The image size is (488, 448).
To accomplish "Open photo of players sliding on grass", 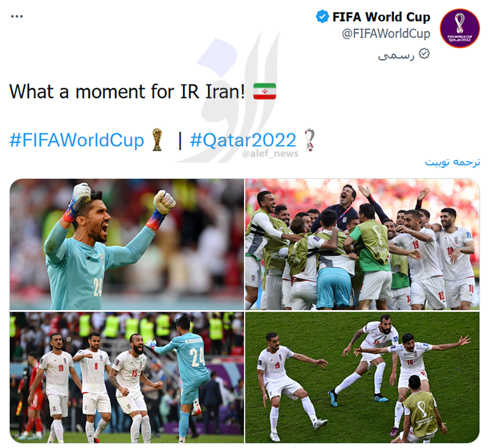I will [362, 377].
